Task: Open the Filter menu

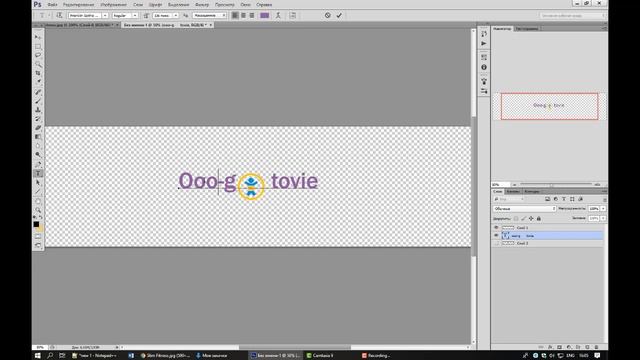Action: tap(202, 4)
